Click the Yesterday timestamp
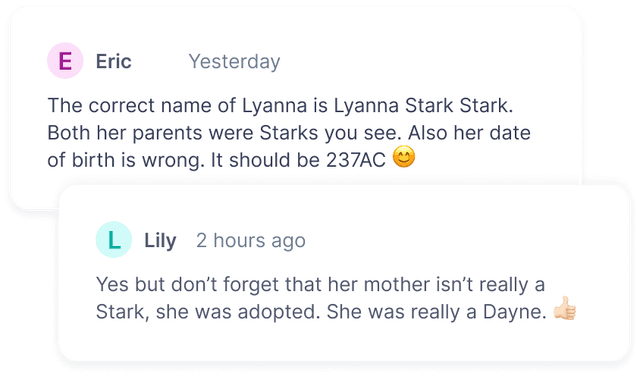The image size is (640, 376). 234,62
